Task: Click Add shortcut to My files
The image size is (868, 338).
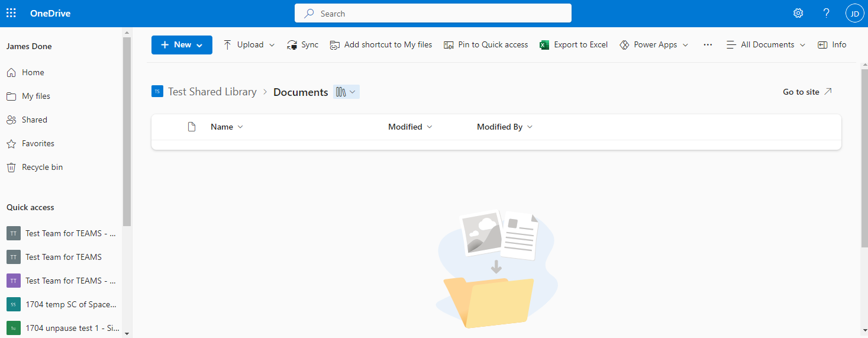Action: tap(381, 45)
